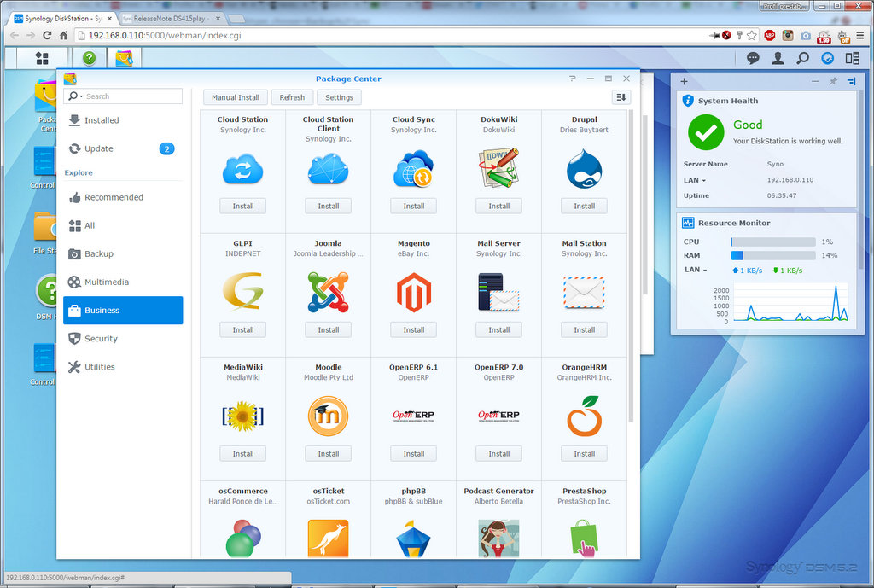Screen dimensions: 874x588
Task: Install the Joomla package
Action: click(x=329, y=330)
